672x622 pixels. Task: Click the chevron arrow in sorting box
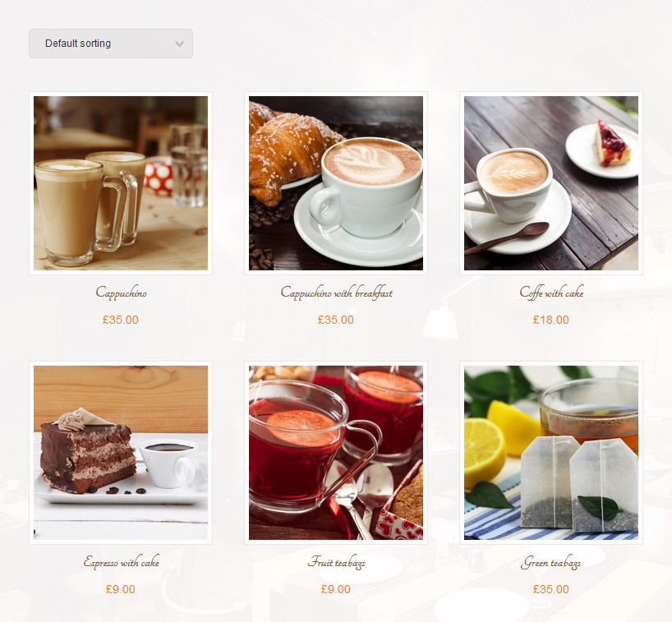(180, 44)
